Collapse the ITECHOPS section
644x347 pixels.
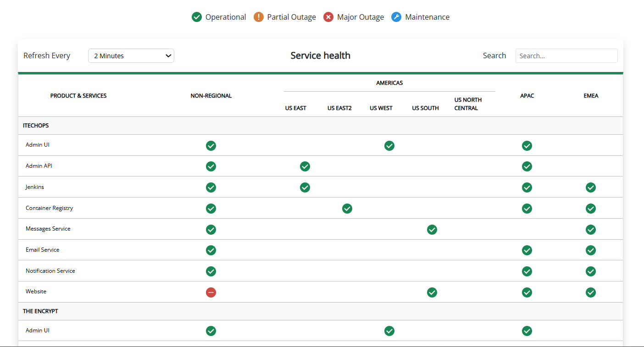tap(35, 125)
